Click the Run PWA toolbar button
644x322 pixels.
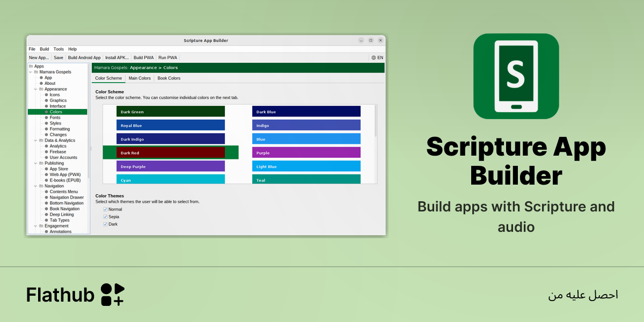[x=167, y=57]
